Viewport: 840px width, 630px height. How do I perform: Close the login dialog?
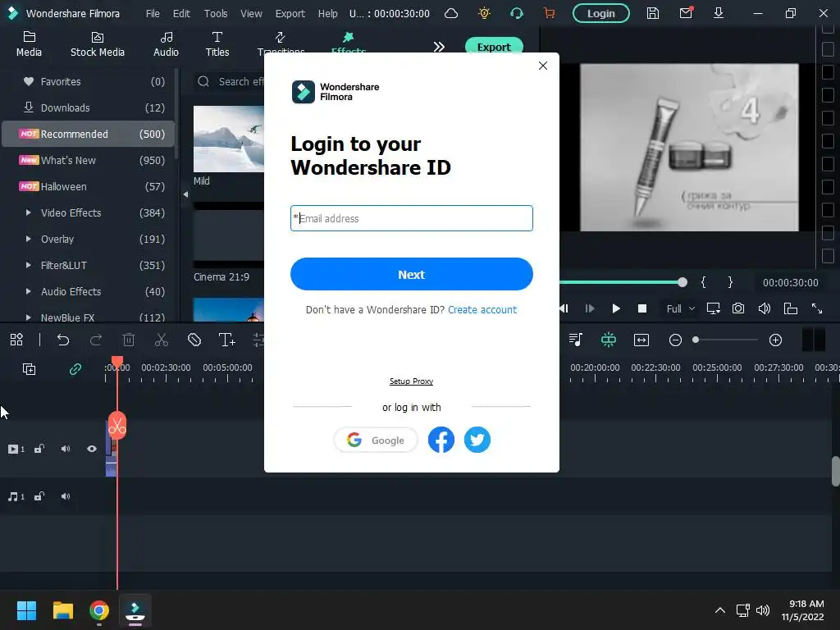[543, 66]
